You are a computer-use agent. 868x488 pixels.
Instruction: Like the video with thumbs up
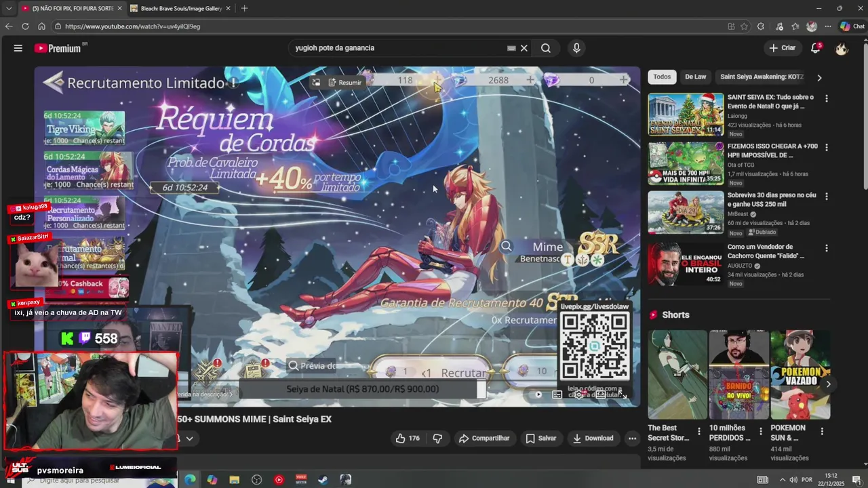point(408,439)
